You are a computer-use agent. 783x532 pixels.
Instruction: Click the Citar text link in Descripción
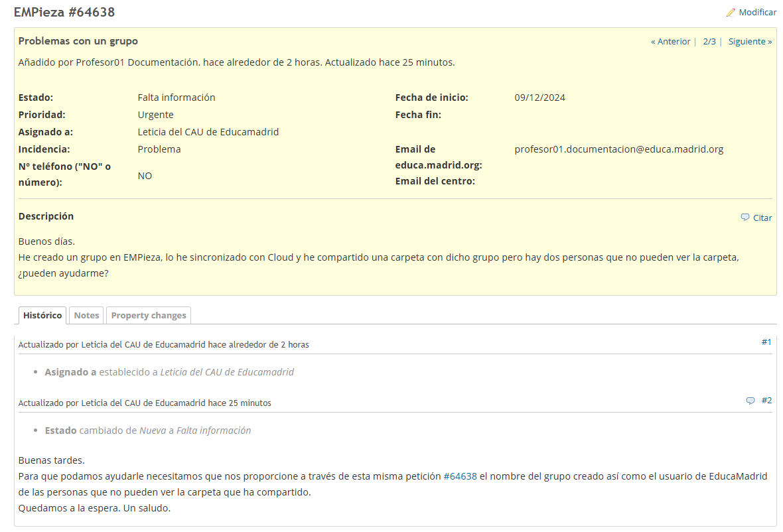[x=762, y=218]
